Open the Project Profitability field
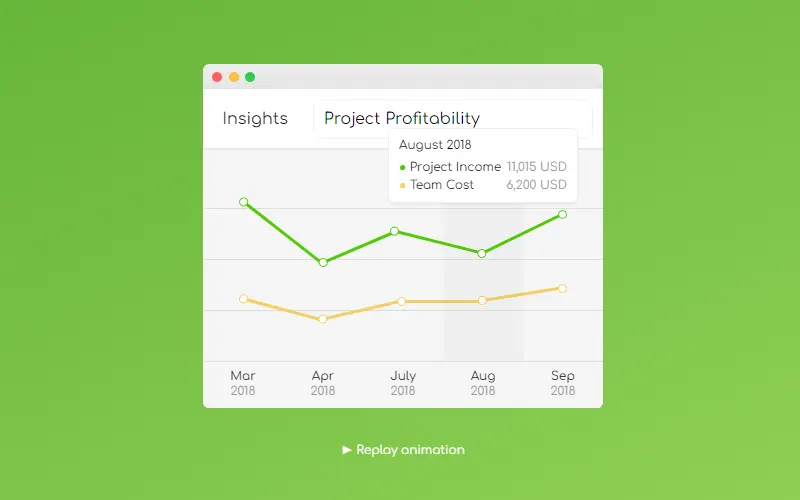The height and width of the screenshot is (500, 800). point(453,118)
